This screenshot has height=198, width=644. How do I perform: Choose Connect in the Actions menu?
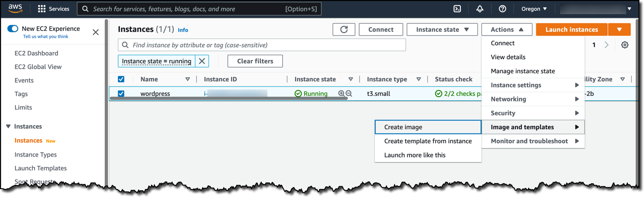pyautogui.click(x=533, y=43)
